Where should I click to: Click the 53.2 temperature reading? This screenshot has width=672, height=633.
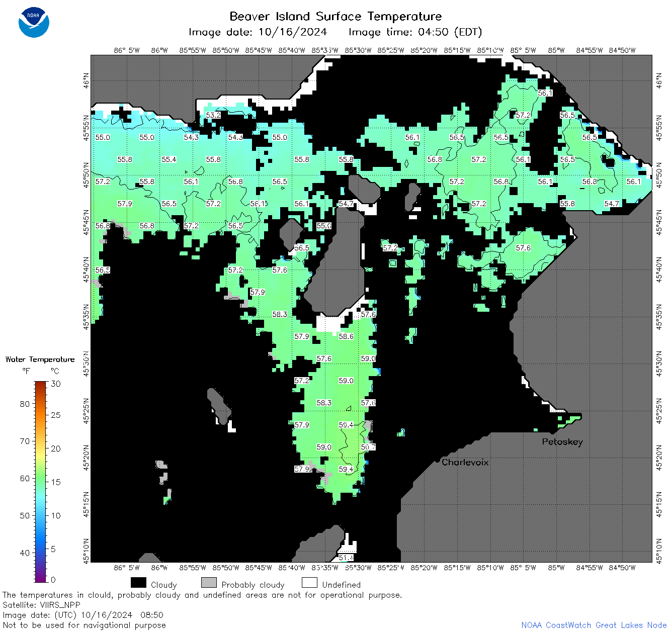tap(213, 115)
